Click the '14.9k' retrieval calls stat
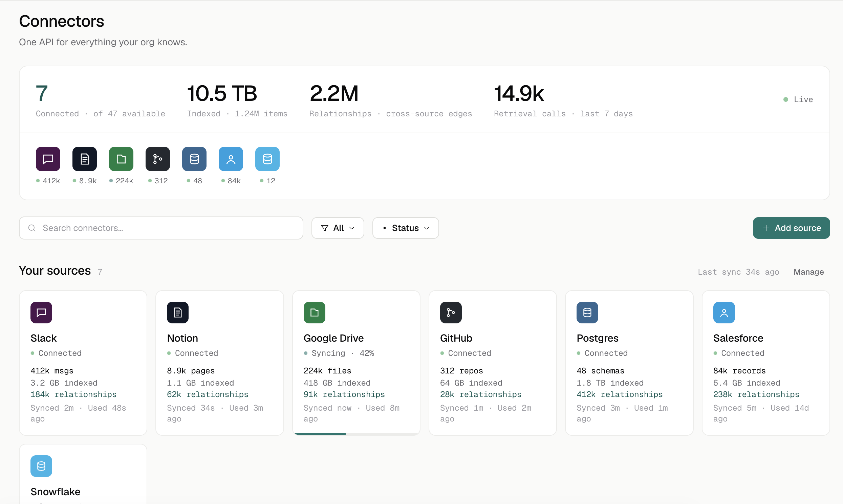Viewport: 843px width, 504px height. tap(519, 93)
